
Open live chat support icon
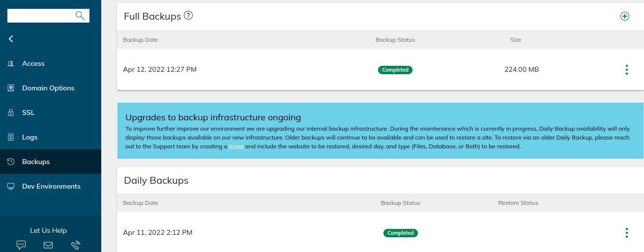coord(21,245)
